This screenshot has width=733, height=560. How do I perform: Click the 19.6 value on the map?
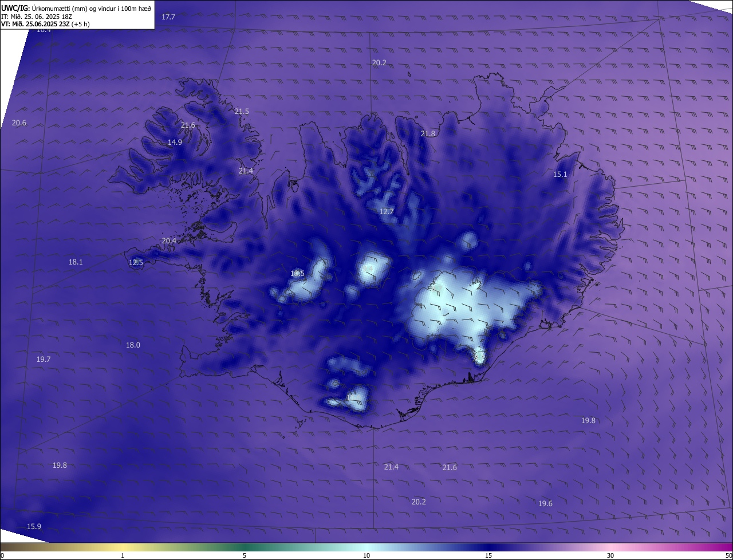(x=545, y=504)
